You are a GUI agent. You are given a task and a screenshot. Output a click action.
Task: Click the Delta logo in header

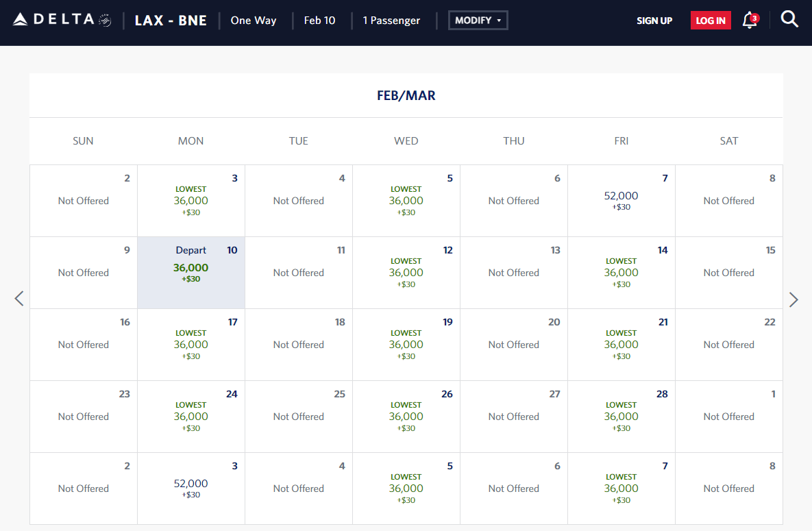(62, 20)
